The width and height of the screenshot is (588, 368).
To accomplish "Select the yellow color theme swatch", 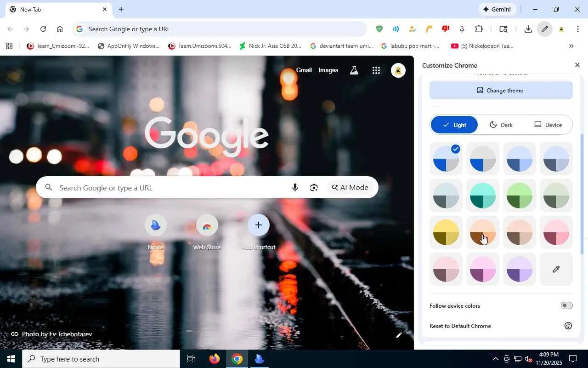I will (x=446, y=232).
